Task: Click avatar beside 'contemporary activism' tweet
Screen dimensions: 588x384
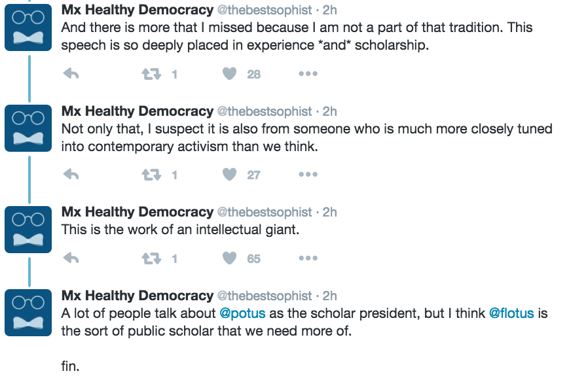Action: (28, 129)
